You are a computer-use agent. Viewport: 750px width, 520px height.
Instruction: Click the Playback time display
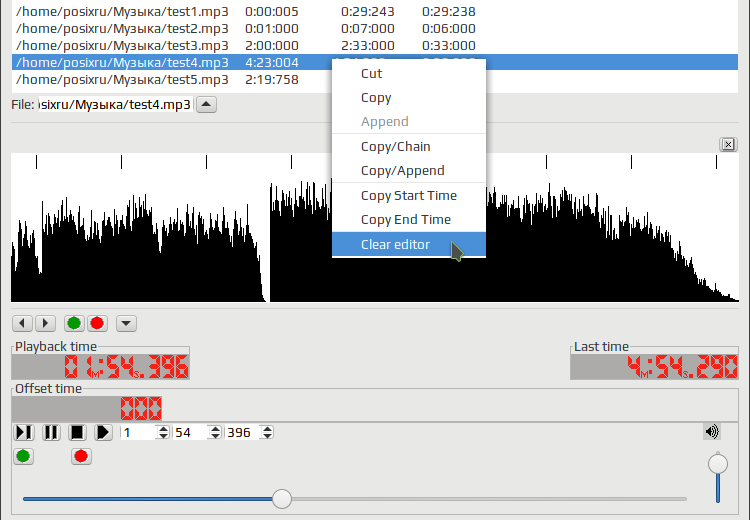click(100, 367)
